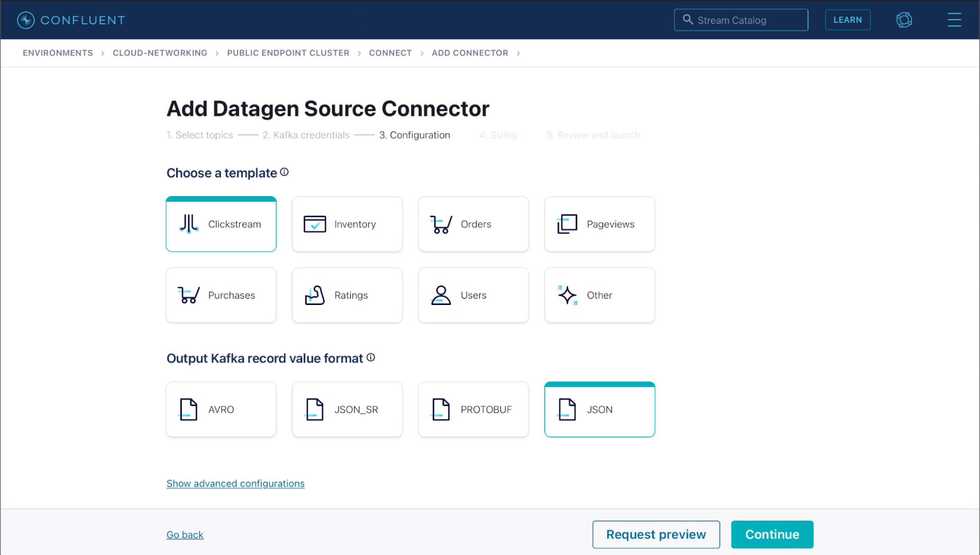Click the info icon beside Output Kafka record value format
The width and height of the screenshot is (980, 555).
click(371, 358)
